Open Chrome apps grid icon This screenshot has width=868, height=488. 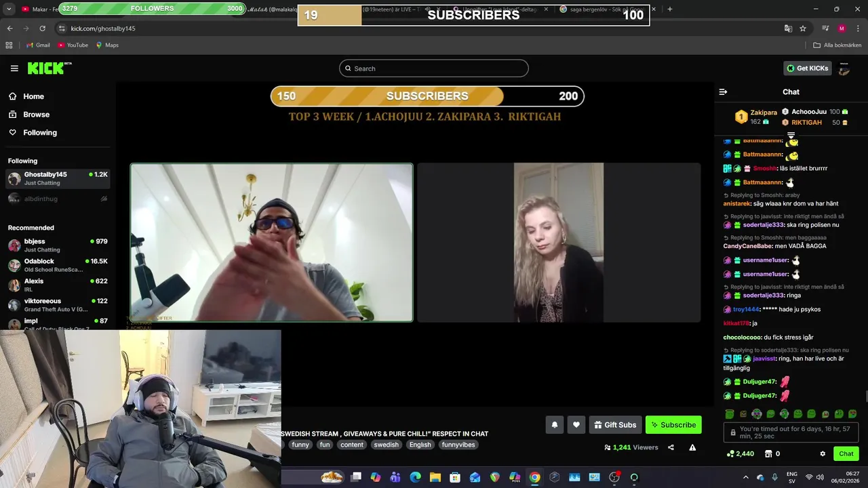tap(9, 45)
